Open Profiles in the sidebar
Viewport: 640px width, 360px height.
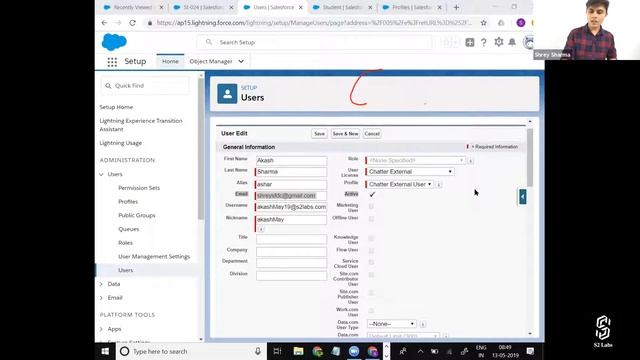(x=128, y=202)
